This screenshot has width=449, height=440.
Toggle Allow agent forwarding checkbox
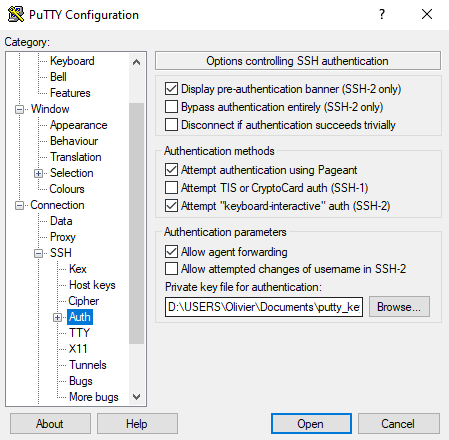(171, 252)
